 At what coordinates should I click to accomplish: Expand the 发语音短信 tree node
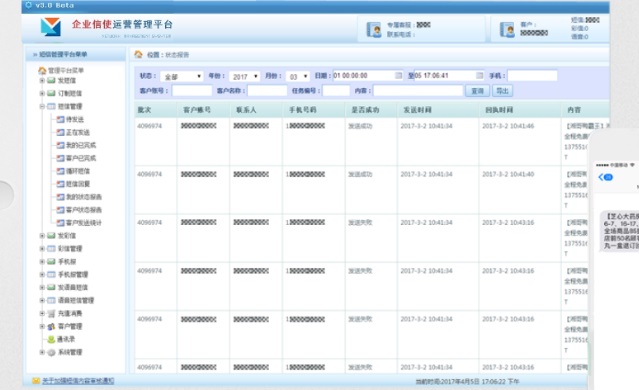point(42,287)
